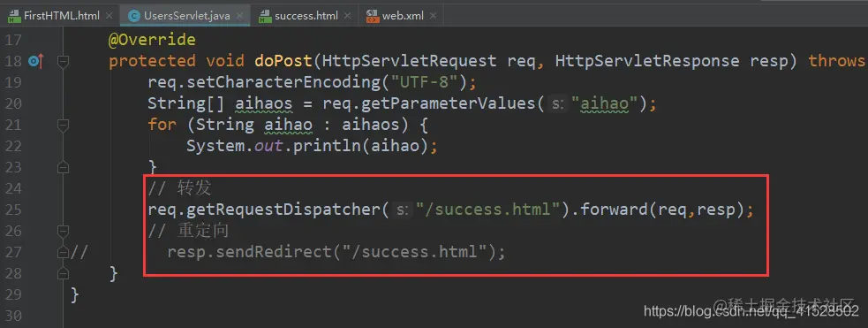
Task: Click the override gutter icon on line 18
Action: pos(36,62)
